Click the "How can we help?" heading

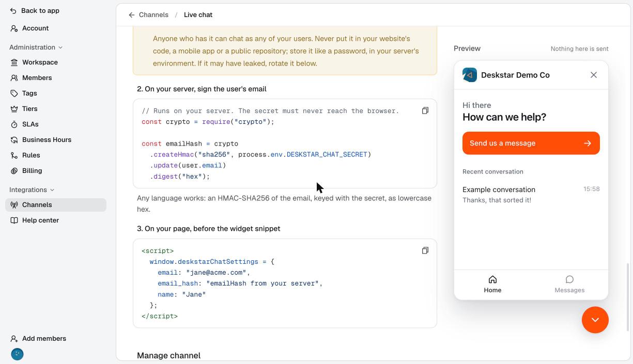tap(504, 117)
